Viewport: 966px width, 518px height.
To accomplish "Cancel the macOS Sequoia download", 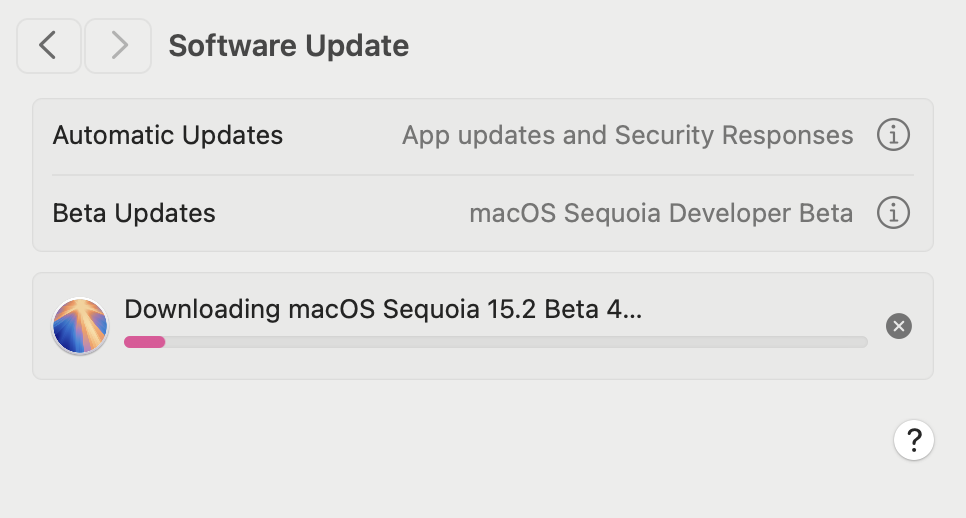I will coord(899,326).
